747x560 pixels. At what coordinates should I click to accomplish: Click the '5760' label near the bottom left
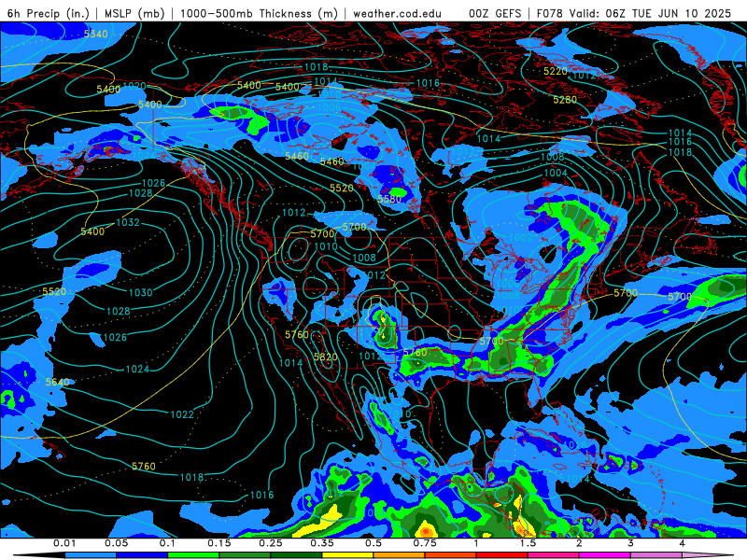[144, 466]
